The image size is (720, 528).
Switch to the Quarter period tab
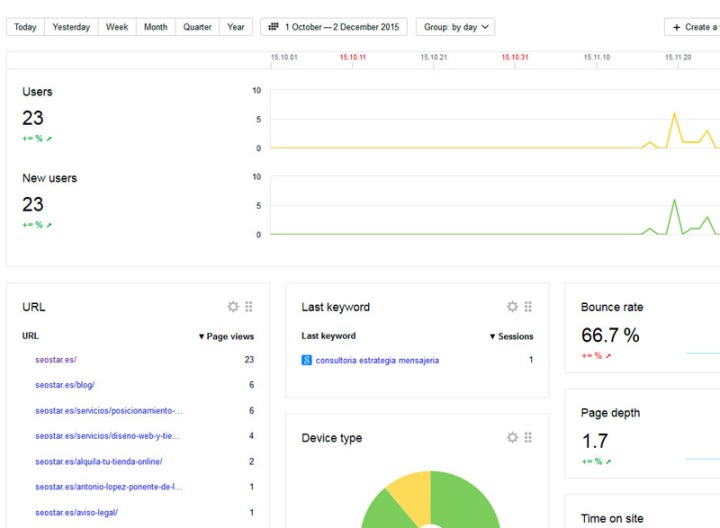(x=197, y=27)
